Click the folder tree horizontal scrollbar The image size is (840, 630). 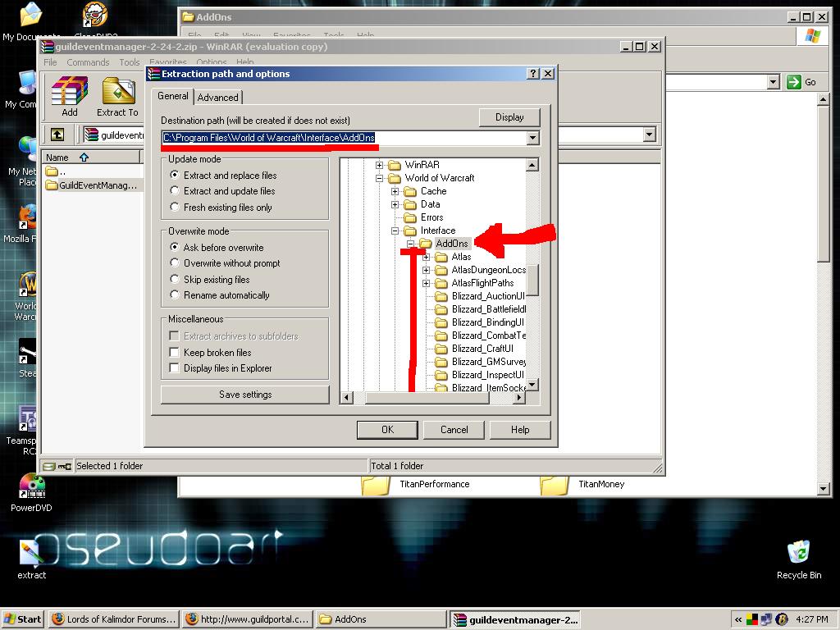(433, 398)
